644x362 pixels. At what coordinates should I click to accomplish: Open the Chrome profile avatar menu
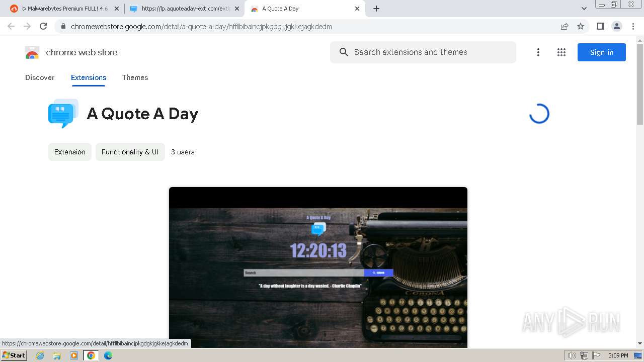[616, 26]
